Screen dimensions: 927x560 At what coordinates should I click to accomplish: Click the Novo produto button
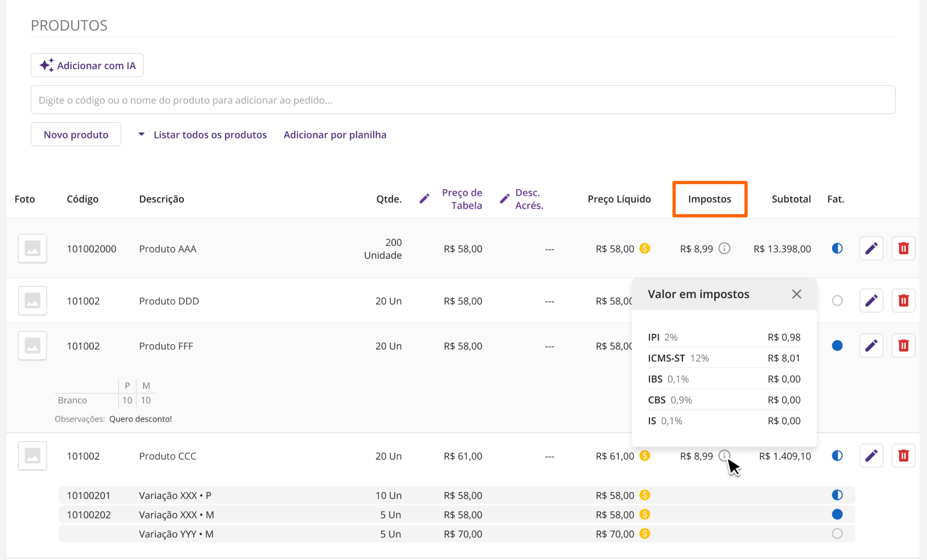tap(76, 134)
